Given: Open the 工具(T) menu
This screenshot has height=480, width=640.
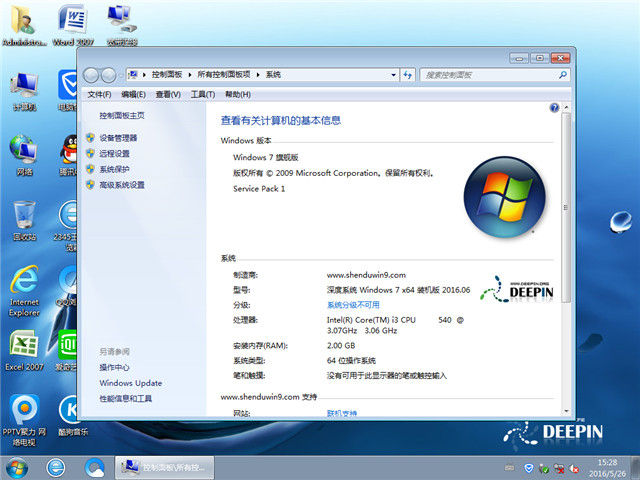Looking at the screenshot, I should [202, 94].
